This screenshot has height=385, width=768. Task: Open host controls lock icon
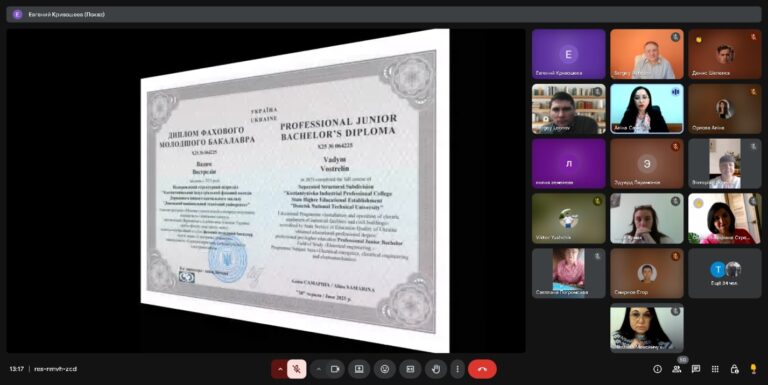(x=734, y=369)
